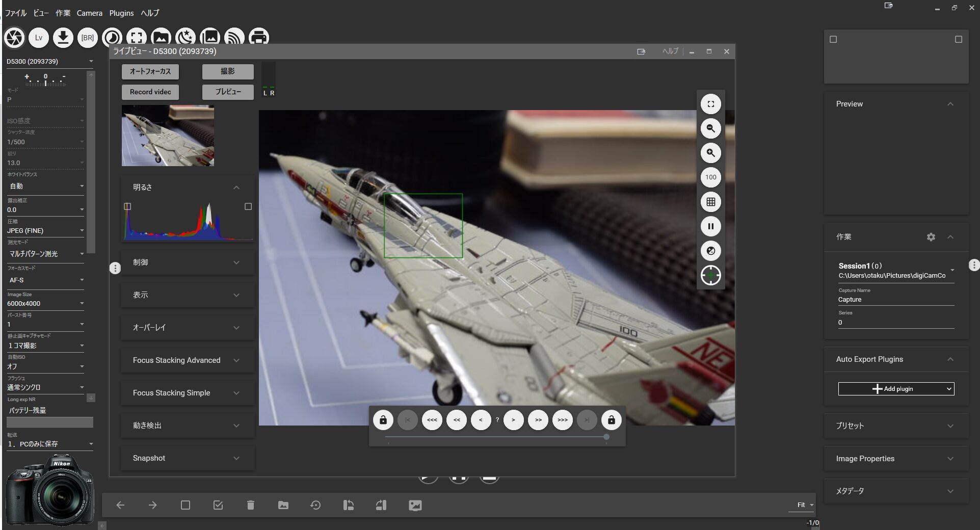The height and width of the screenshot is (530, 980).
Task: Open the Add plugin dropdown
Action: click(896, 389)
